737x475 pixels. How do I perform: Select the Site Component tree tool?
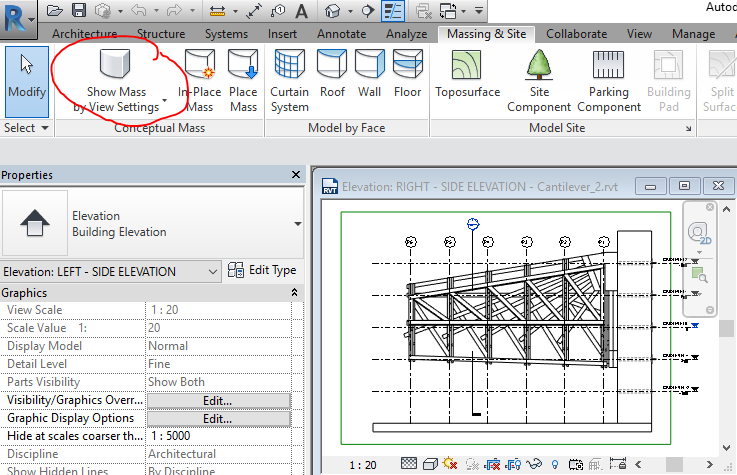(x=539, y=81)
